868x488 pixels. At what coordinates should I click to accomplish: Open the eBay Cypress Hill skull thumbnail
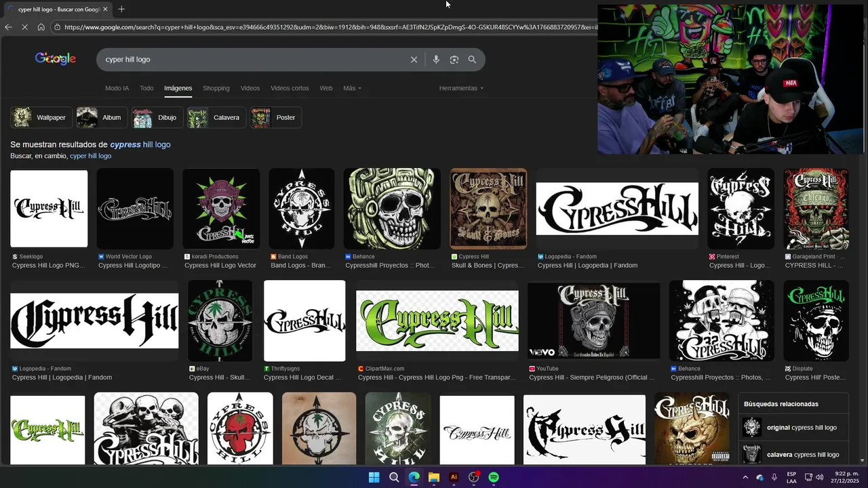point(220,321)
